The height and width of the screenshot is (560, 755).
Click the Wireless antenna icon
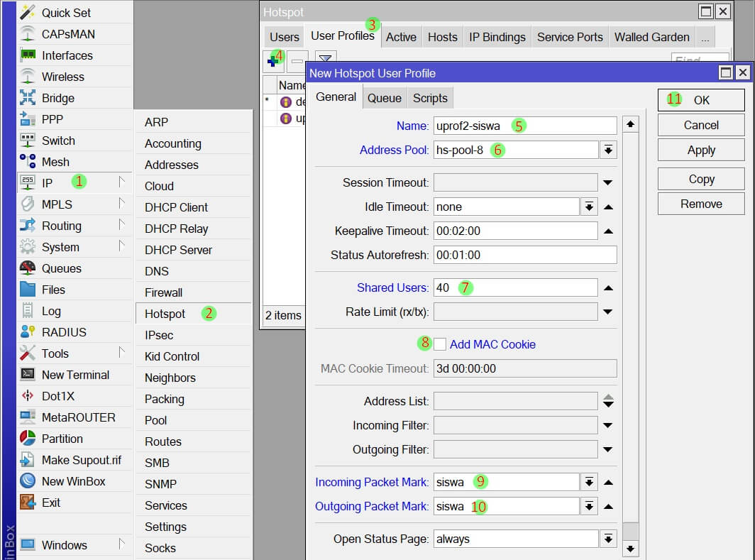point(28,77)
